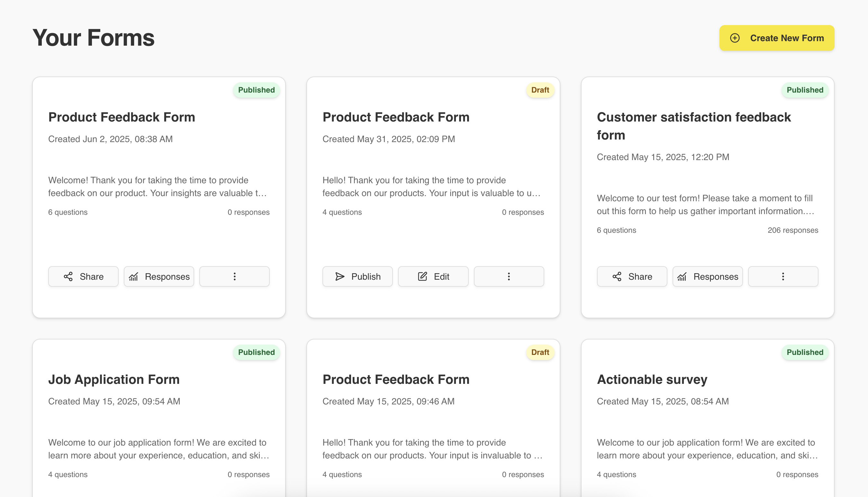Screen dimensions: 868x497
Task: Select the Edit pencil icon on draft Product Feedback Form
Action: 422,276
